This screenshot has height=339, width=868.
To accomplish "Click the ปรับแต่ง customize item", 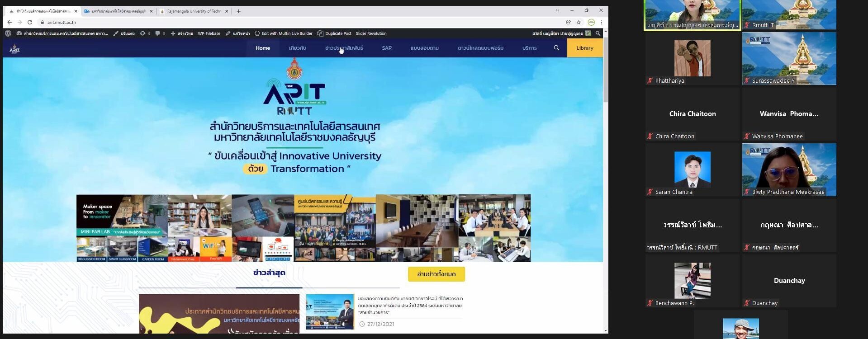I will point(124,33).
